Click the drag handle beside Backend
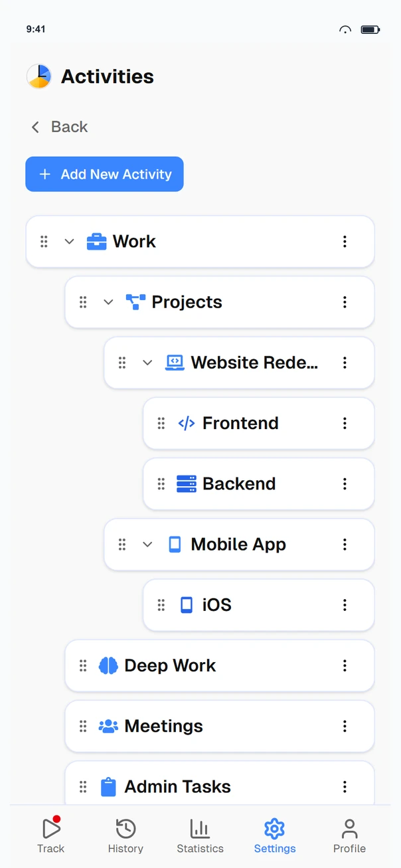This screenshot has height=868, width=401. click(x=161, y=484)
